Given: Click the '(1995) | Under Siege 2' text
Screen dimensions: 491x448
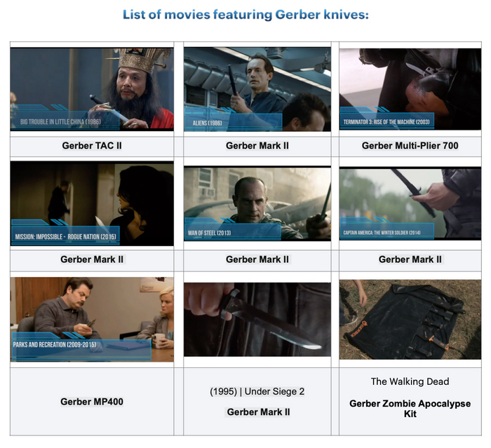Looking at the screenshot, I should tap(257, 391).
